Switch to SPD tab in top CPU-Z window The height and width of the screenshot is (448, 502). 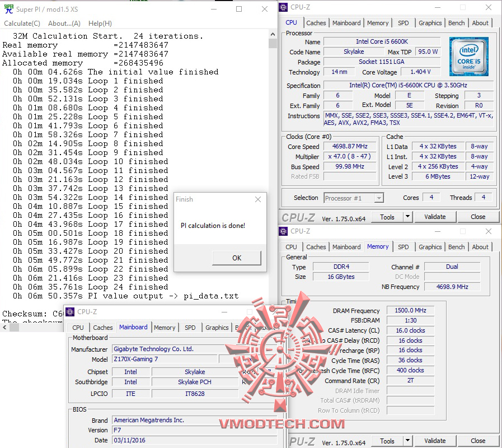(x=403, y=23)
